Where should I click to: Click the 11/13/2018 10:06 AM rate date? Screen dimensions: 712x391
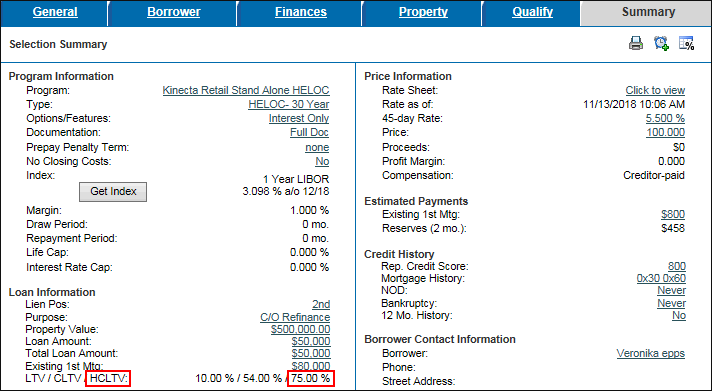(634, 104)
